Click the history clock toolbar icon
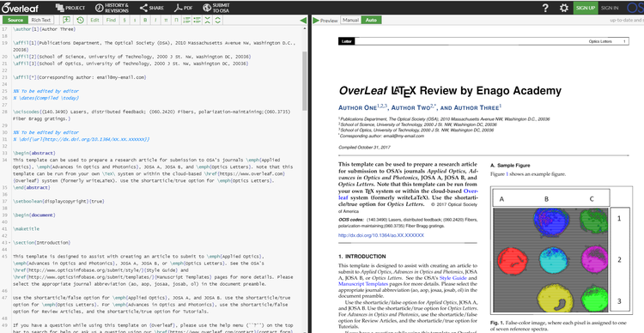 point(80,20)
